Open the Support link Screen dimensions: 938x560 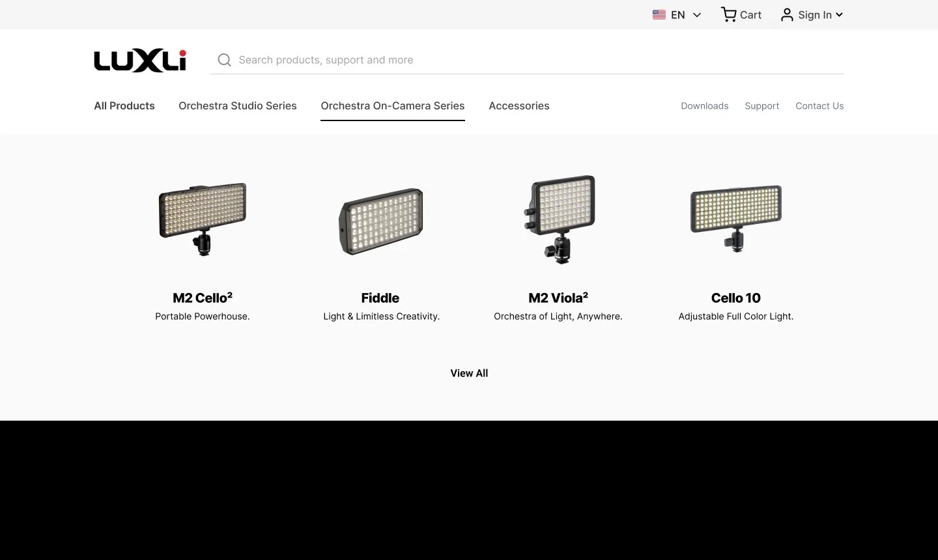pyautogui.click(x=762, y=105)
